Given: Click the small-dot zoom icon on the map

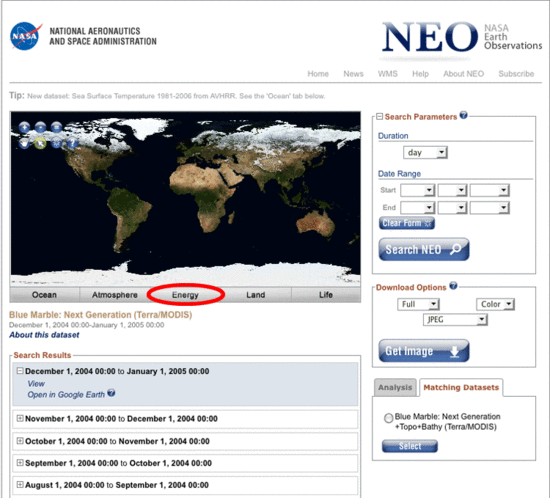Looking at the screenshot, I should click(x=40, y=127).
